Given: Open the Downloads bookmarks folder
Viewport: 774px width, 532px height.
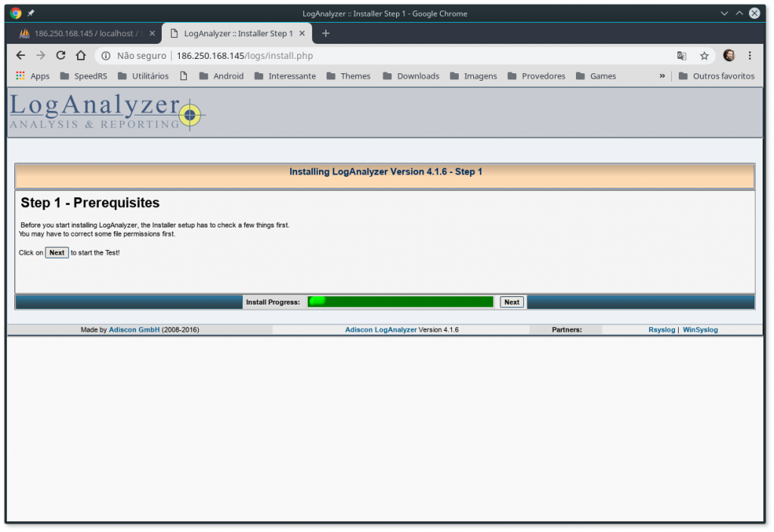Looking at the screenshot, I should coord(411,76).
